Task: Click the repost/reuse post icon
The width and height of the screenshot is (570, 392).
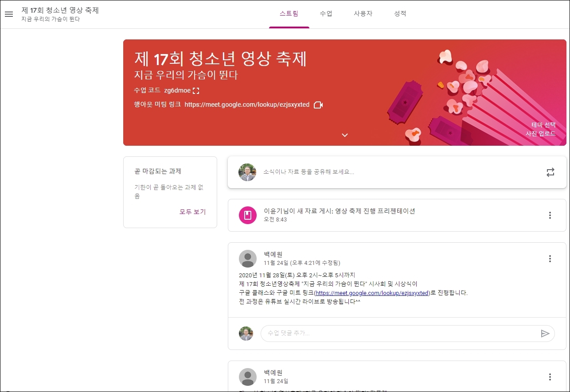Action: (550, 172)
